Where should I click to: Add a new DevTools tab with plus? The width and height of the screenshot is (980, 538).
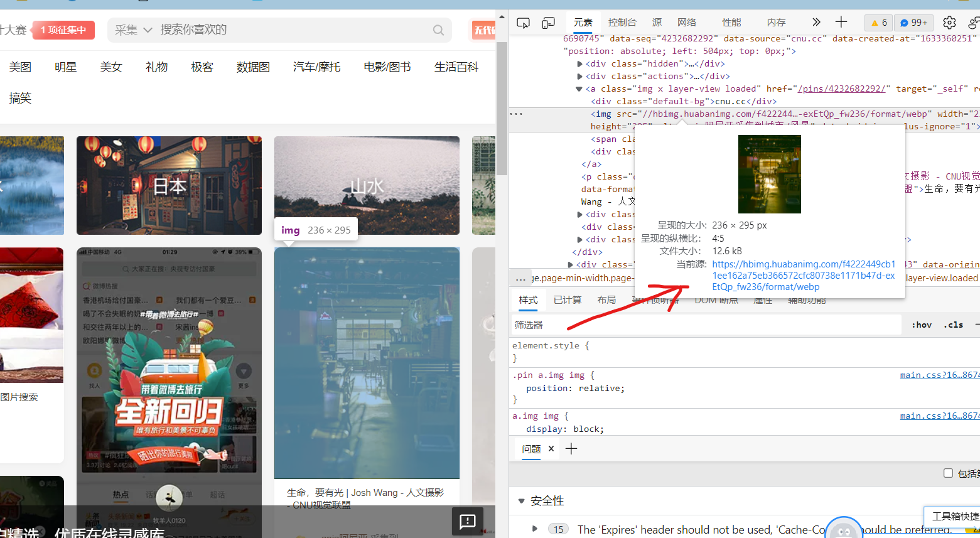[841, 22]
